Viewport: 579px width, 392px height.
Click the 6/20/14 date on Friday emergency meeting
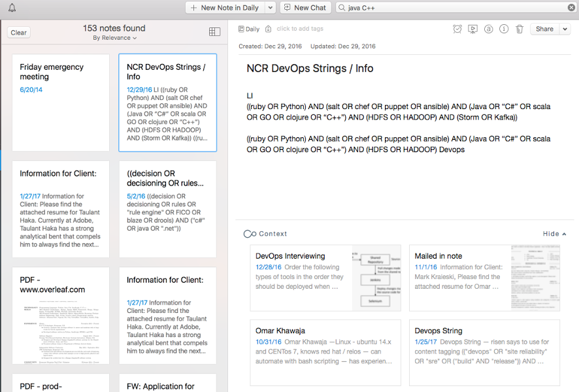[x=31, y=90]
